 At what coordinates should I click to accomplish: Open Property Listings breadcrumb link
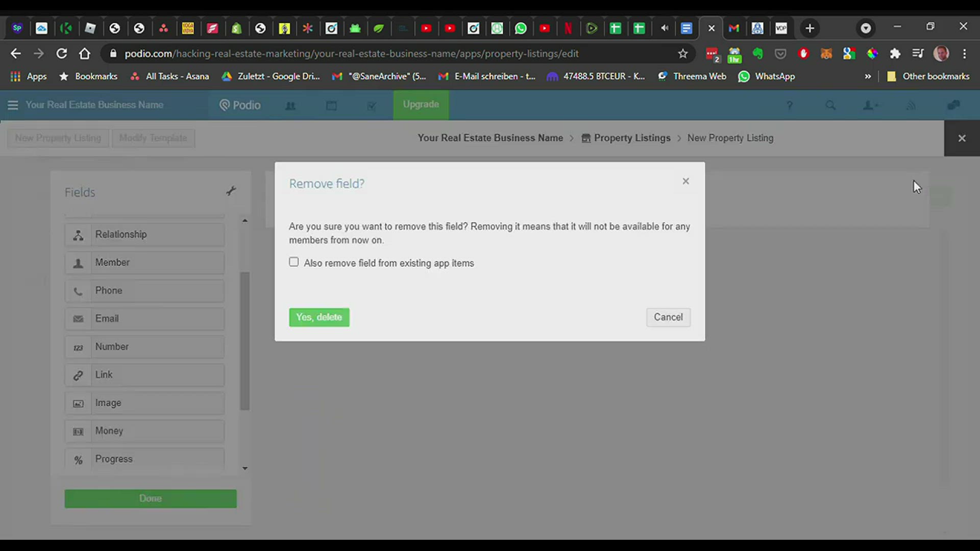tap(632, 138)
